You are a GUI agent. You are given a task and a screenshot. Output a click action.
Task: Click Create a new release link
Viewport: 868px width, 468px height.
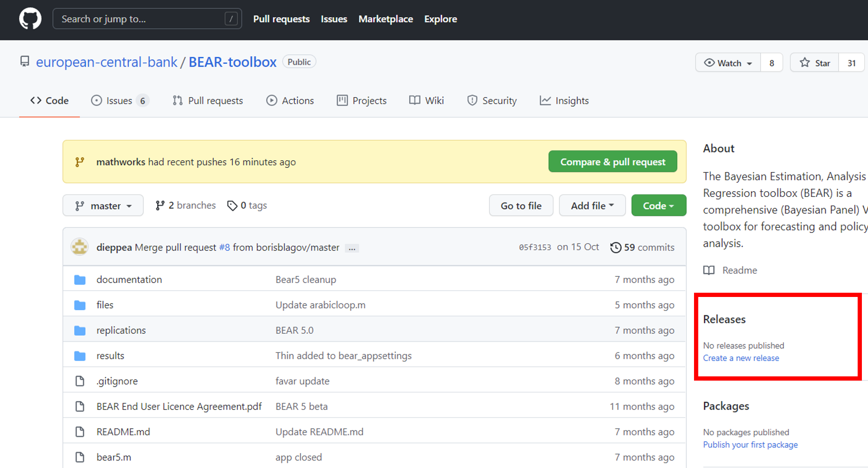pyautogui.click(x=741, y=358)
